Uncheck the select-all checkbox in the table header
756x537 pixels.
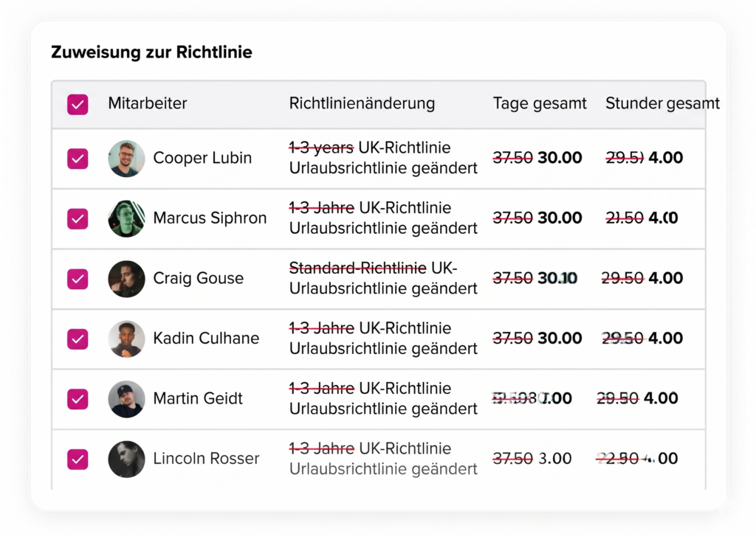[x=77, y=104]
